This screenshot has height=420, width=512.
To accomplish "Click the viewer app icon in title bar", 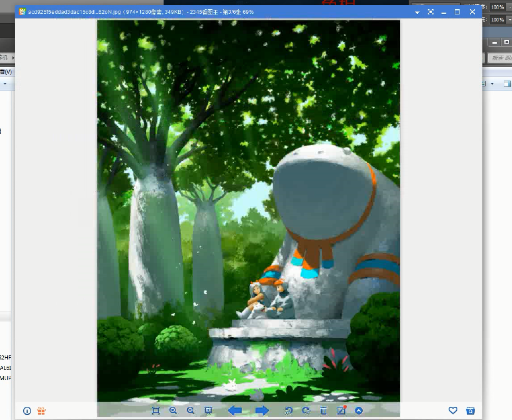I will click(22, 12).
